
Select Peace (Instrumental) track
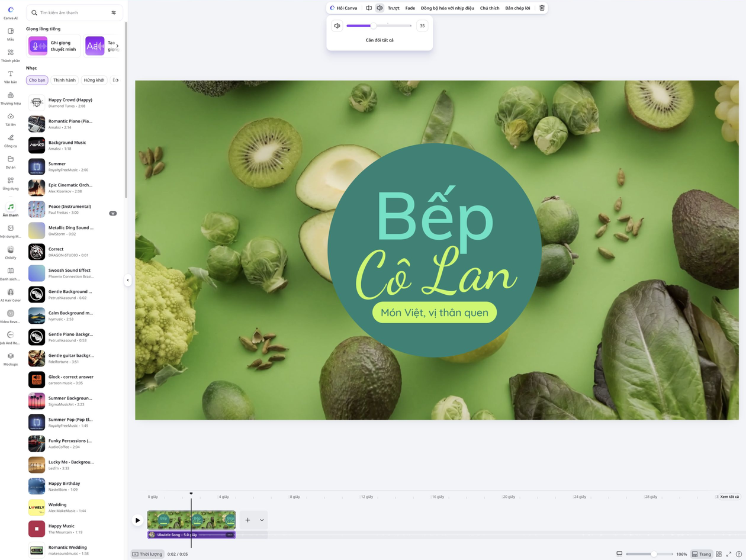(72, 210)
